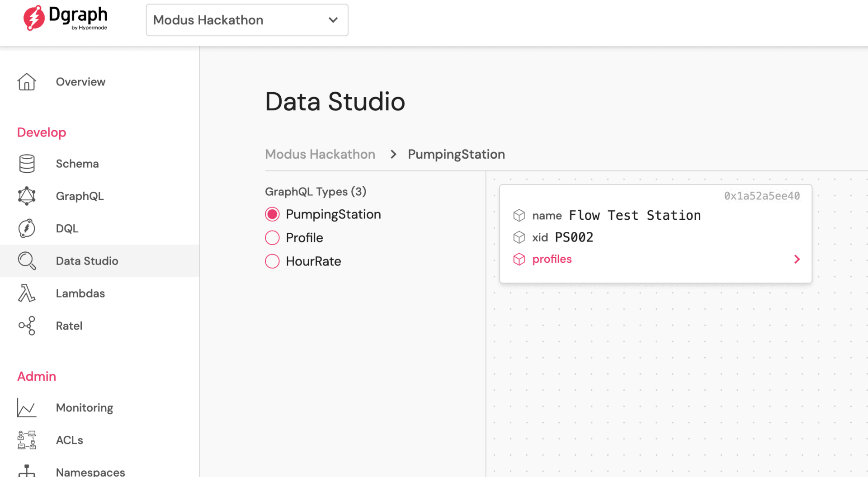Open Data Studio in the sidebar
This screenshot has width=868, height=477.
tap(87, 261)
